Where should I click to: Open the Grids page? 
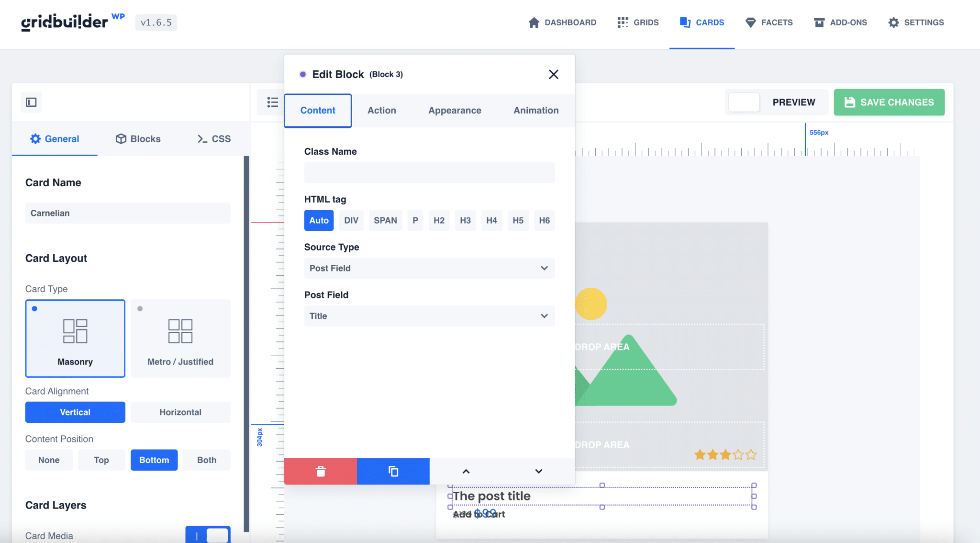point(638,23)
